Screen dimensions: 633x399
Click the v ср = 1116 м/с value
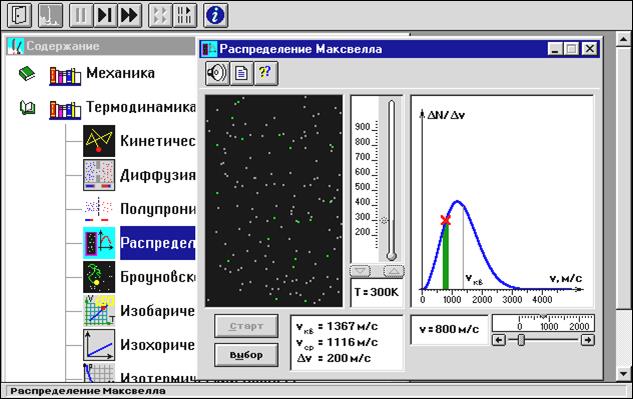point(337,342)
